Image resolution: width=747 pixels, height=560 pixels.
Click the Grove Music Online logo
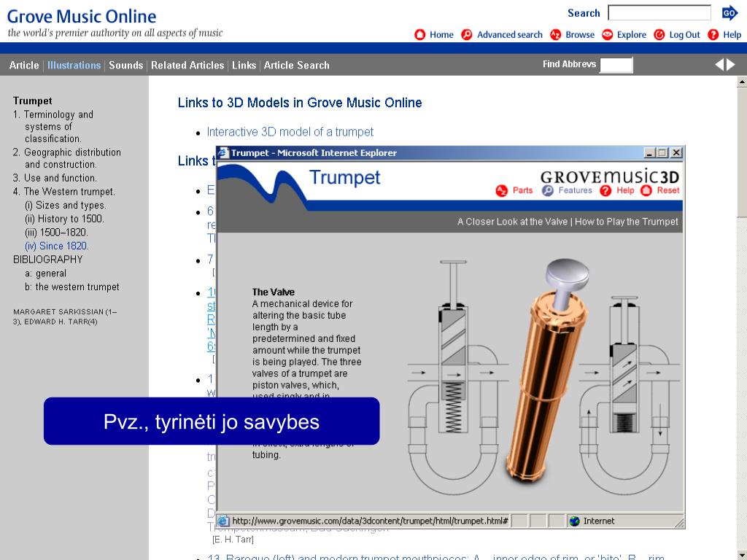coord(82,16)
